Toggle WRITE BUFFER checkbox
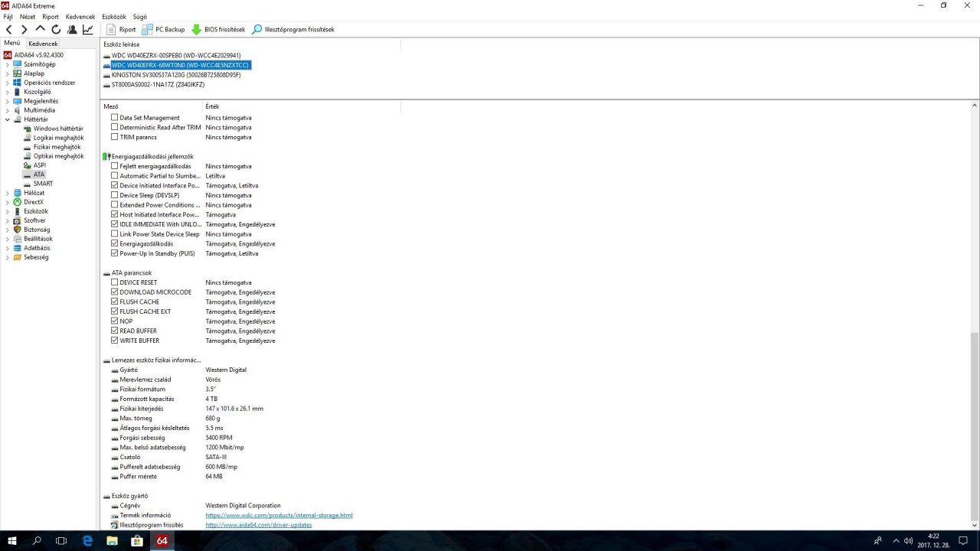The height and width of the screenshot is (551, 980). [115, 341]
